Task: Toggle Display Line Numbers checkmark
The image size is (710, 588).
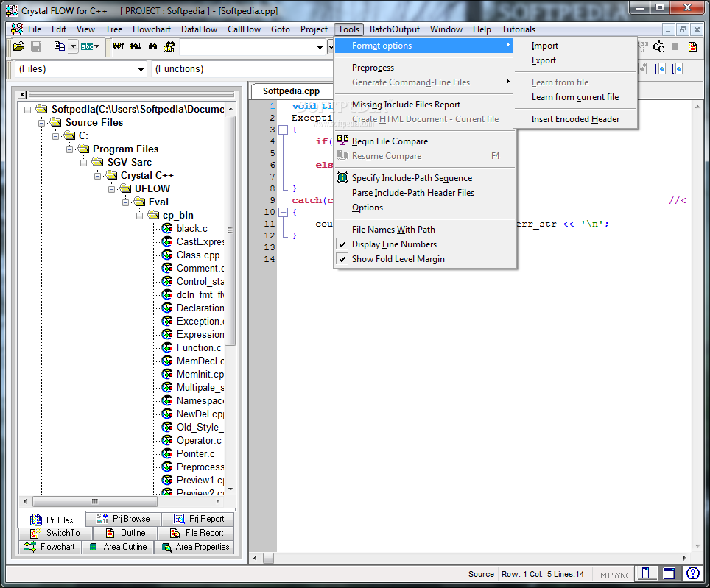Action: (x=342, y=244)
